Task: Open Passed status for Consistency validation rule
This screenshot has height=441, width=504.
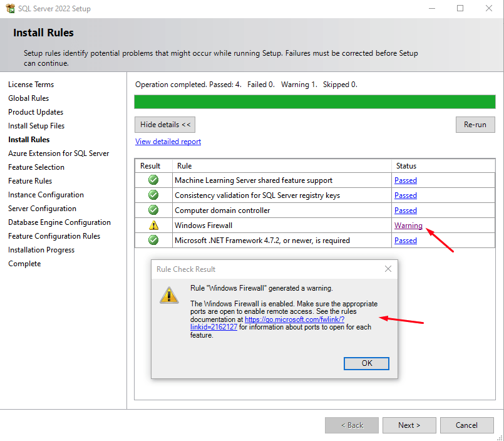Action: pyautogui.click(x=406, y=195)
